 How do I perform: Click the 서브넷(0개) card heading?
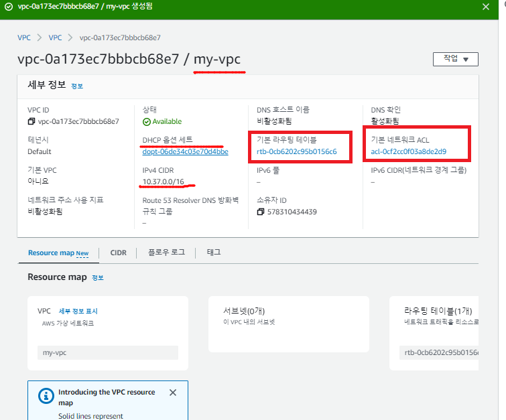tap(244, 311)
